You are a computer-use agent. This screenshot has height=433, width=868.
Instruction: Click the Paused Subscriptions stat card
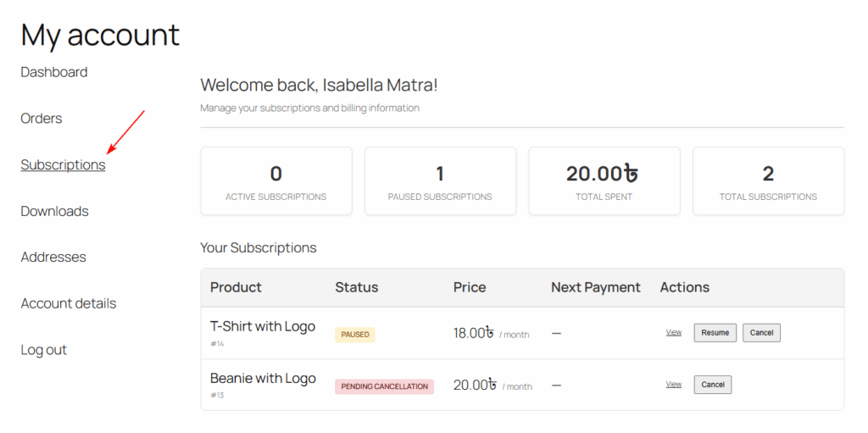[440, 180]
